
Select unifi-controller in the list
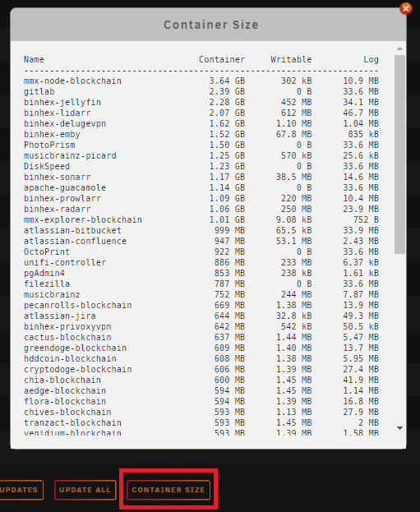65,262
